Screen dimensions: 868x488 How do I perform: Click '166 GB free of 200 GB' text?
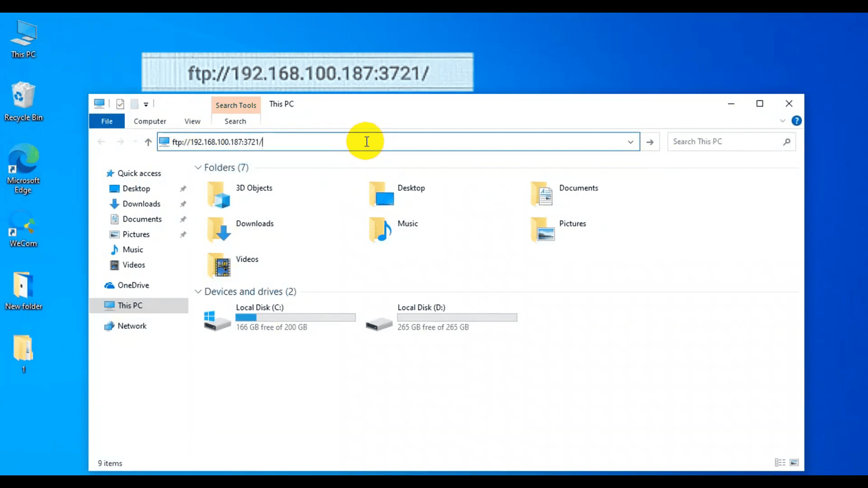[x=271, y=327]
